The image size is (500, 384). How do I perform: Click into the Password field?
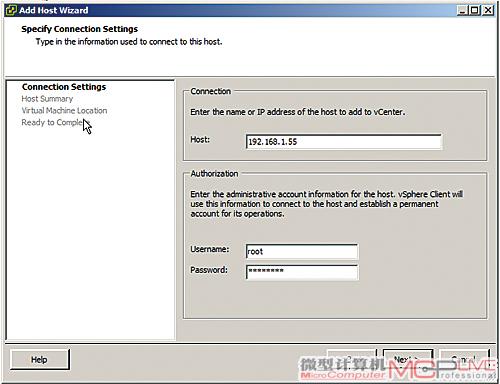302,272
